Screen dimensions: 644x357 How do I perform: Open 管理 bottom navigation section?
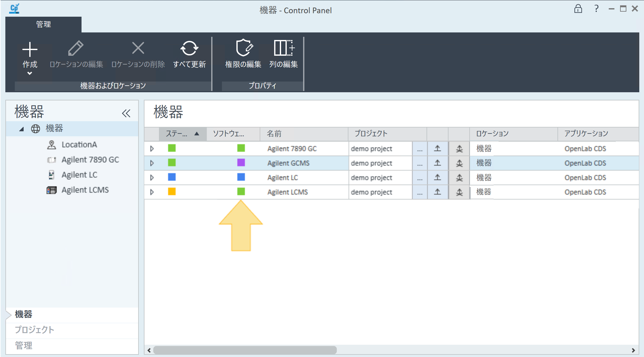(x=72, y=346)
